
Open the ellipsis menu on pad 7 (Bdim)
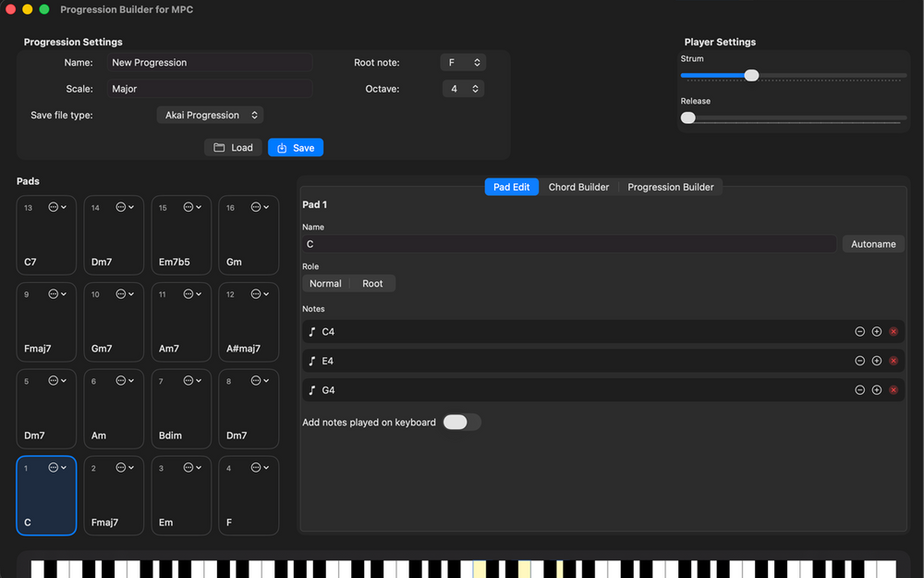pyautogui.click(x=192, y=381)
